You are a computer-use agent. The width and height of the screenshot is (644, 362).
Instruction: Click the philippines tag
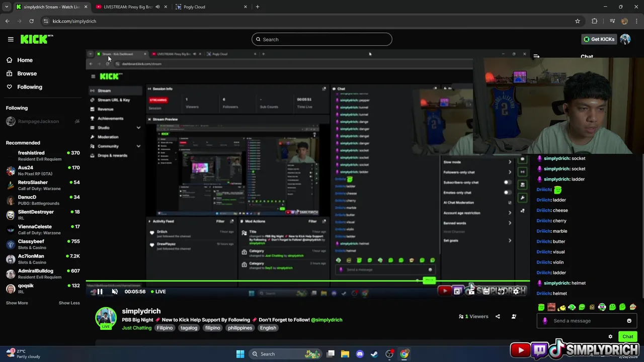pos(240,328)
